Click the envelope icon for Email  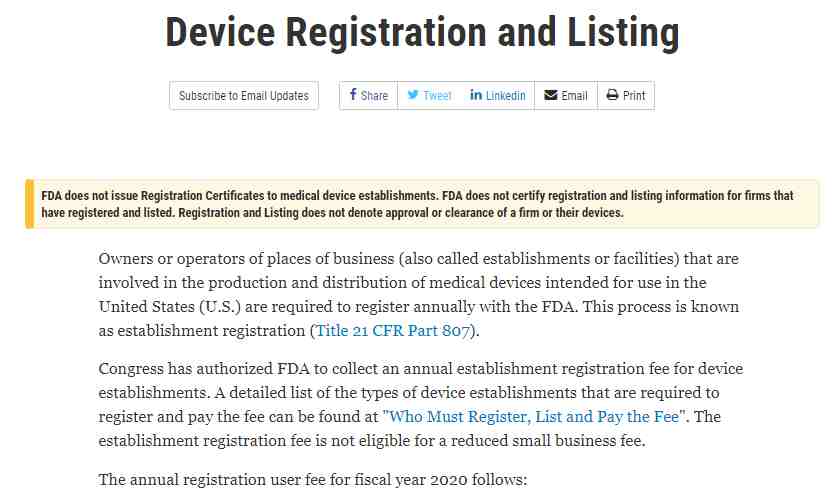click(550, 95)
